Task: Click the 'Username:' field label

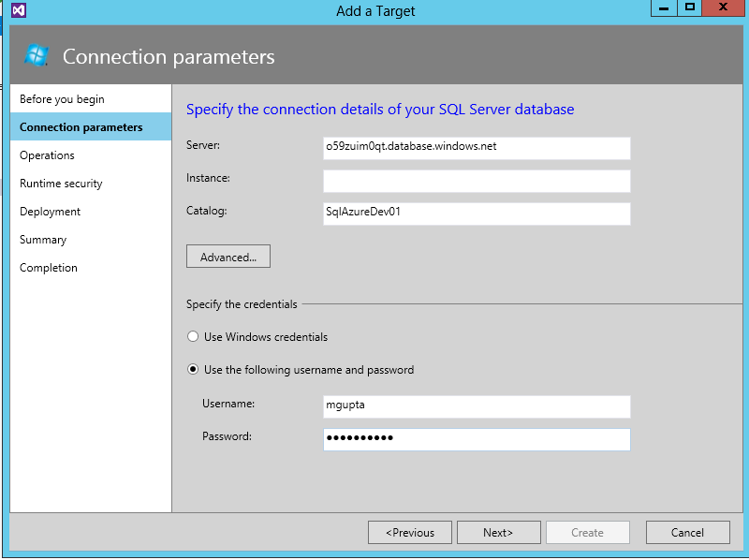Action: (x=228, y=404)
